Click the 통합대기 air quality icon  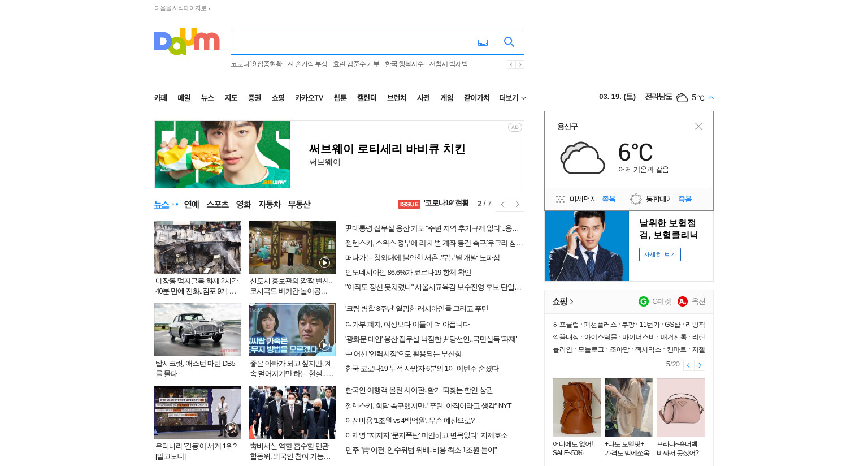tap(636, 199)
